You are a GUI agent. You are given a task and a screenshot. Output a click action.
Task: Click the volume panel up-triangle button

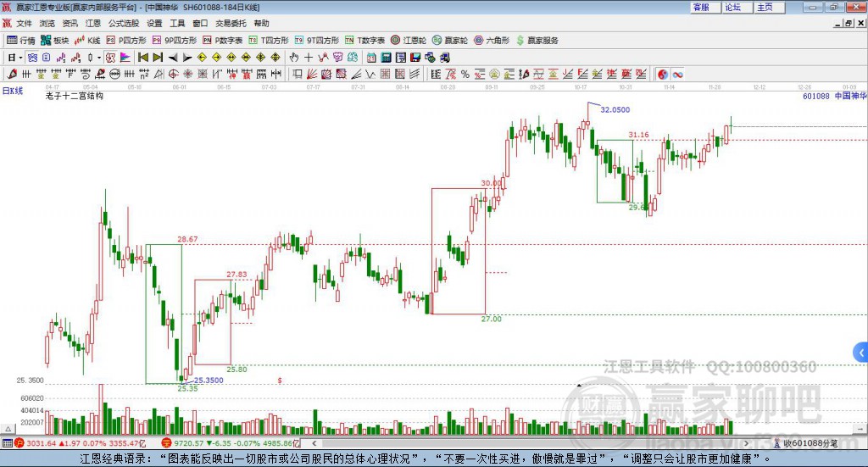click(8, 429)
